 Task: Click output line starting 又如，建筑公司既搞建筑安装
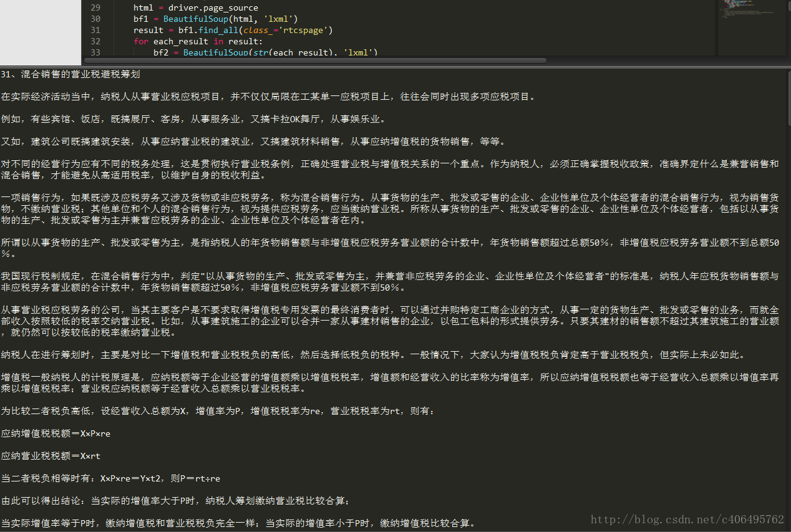tap(253, 142)
